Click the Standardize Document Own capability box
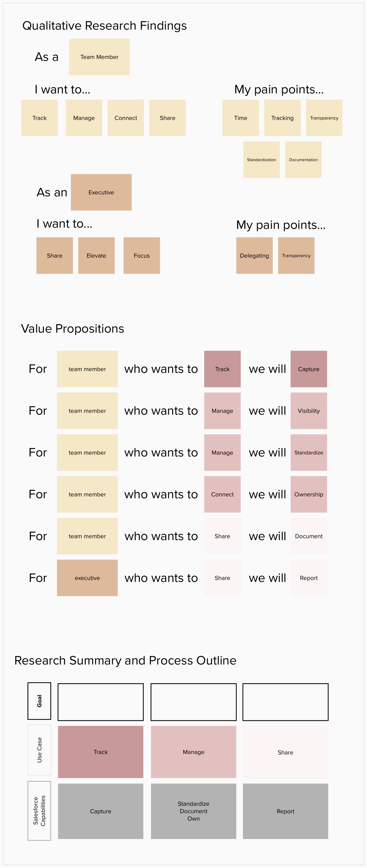Image resolution: width=367 pixels, height=868 pixels. click(x=193, y=811)
